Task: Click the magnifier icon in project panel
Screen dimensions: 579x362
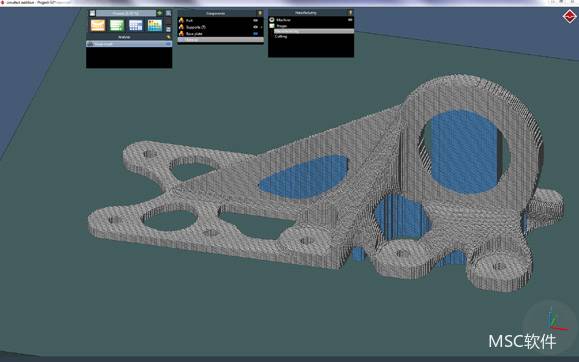Action: coord(168,13)
